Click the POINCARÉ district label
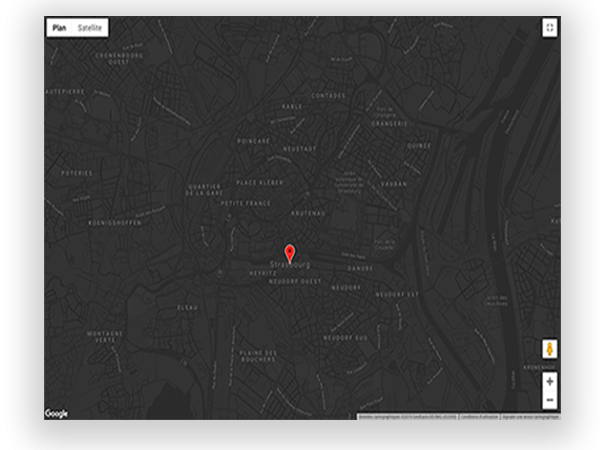This screenshot has width=605, height=450. pos(253,141)
